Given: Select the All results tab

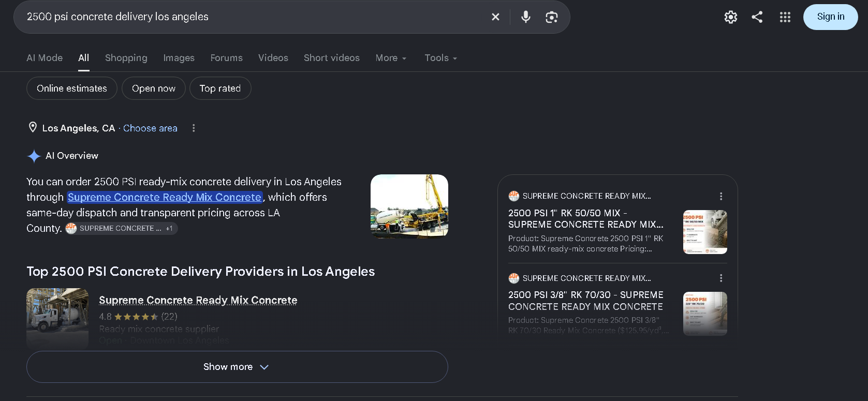Looking at the screenshot, I should click(x=84, y=58).
